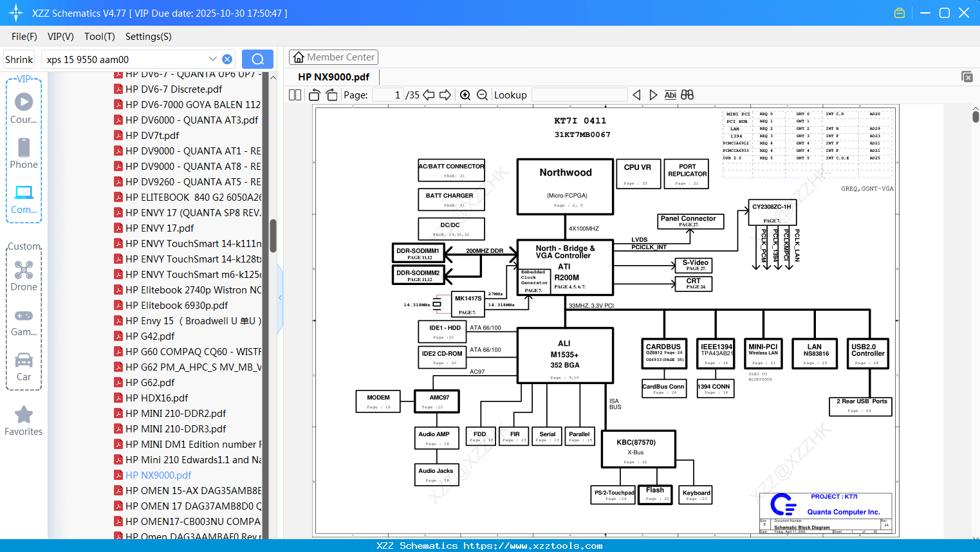The height and width of the screenshot is (552, 980).
Task: Open HP G42.pdf
Action: [x=150, y=336]
